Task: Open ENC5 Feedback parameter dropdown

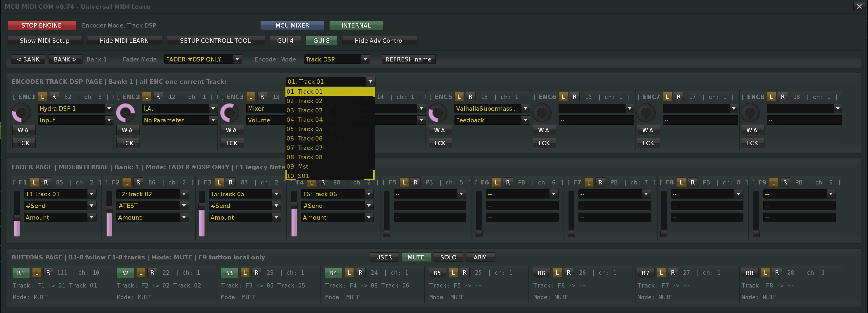Action: tap(492, 120)
